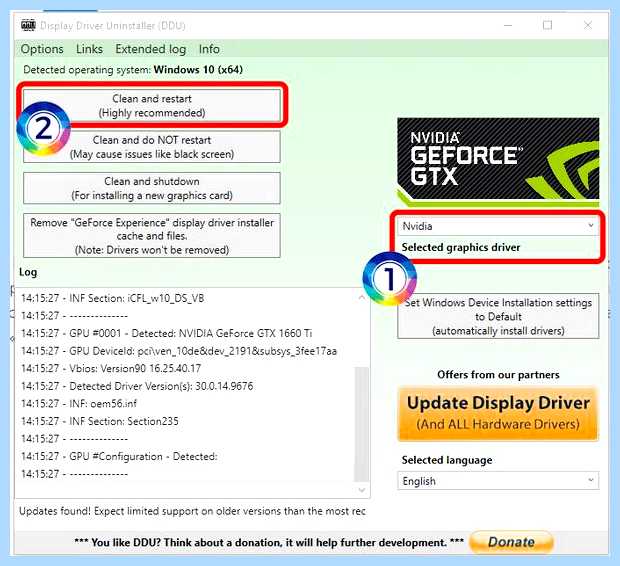
Task: Select log line 'GPU #0001 - Detected: NVIDIA GeForce GTX 1660 Ti'
Action: tap(166, 333)
